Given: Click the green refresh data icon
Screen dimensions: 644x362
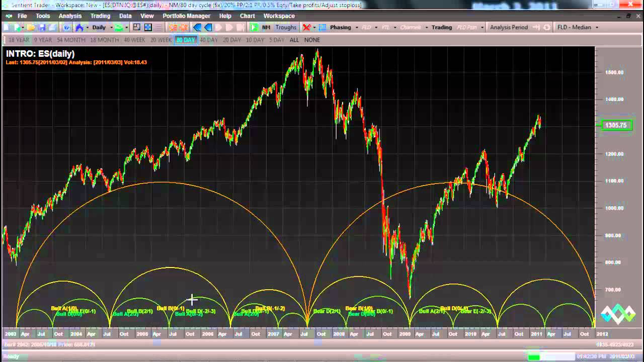Looking at the screenshot, I should click(x=118, y=27).
